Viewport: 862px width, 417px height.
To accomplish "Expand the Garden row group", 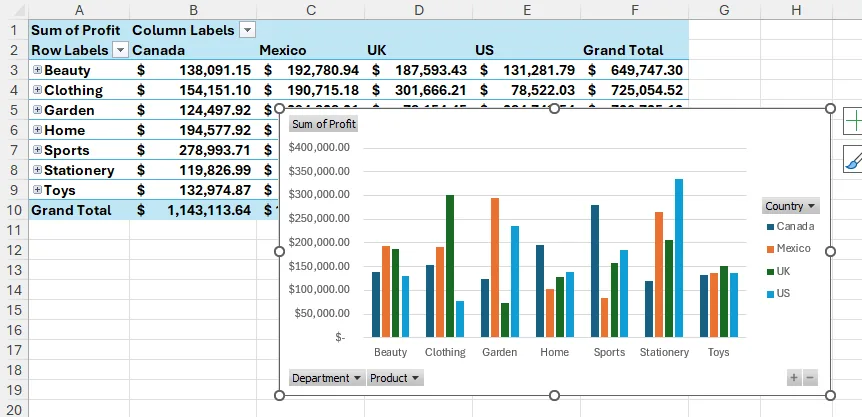I will click(37, 110).
